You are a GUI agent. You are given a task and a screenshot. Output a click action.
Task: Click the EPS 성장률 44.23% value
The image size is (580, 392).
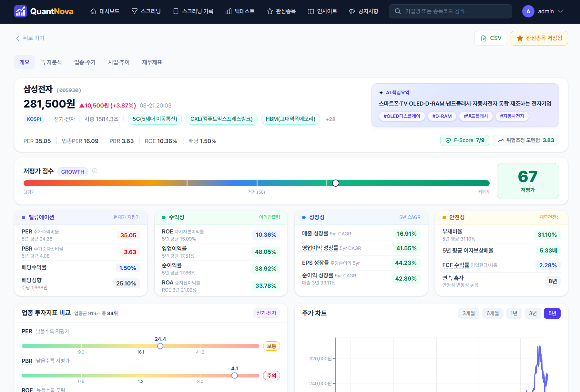(406, 263)
